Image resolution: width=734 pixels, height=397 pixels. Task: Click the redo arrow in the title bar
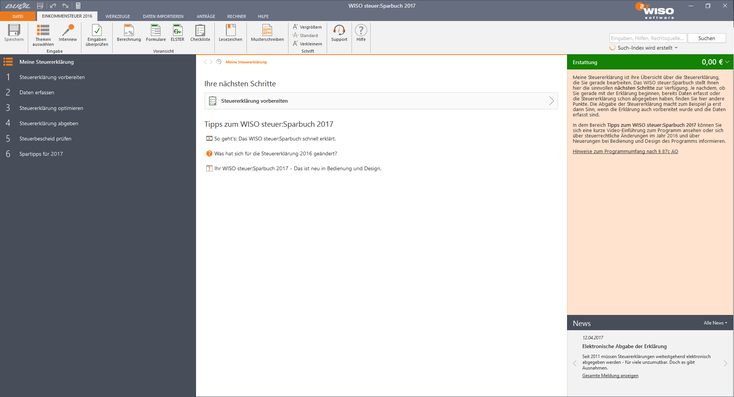[x=66, y=6]
